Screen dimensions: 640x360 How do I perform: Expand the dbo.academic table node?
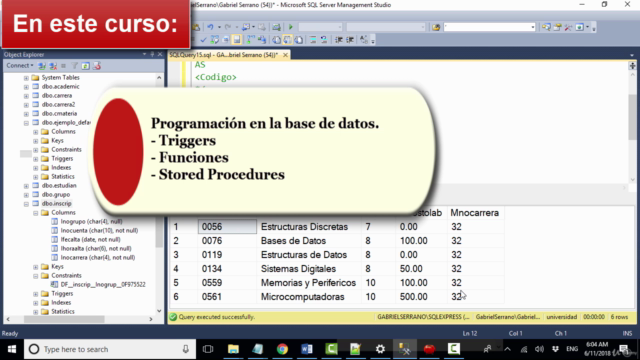[26, 87]
